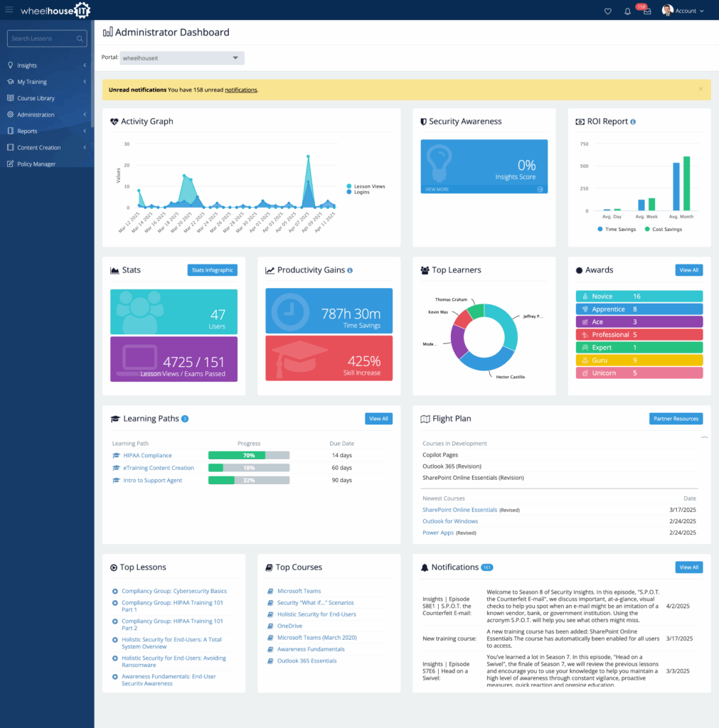719x728 pixels.
Task: Expand the Content Creation sidebar chevron
Action: point(85,147)
